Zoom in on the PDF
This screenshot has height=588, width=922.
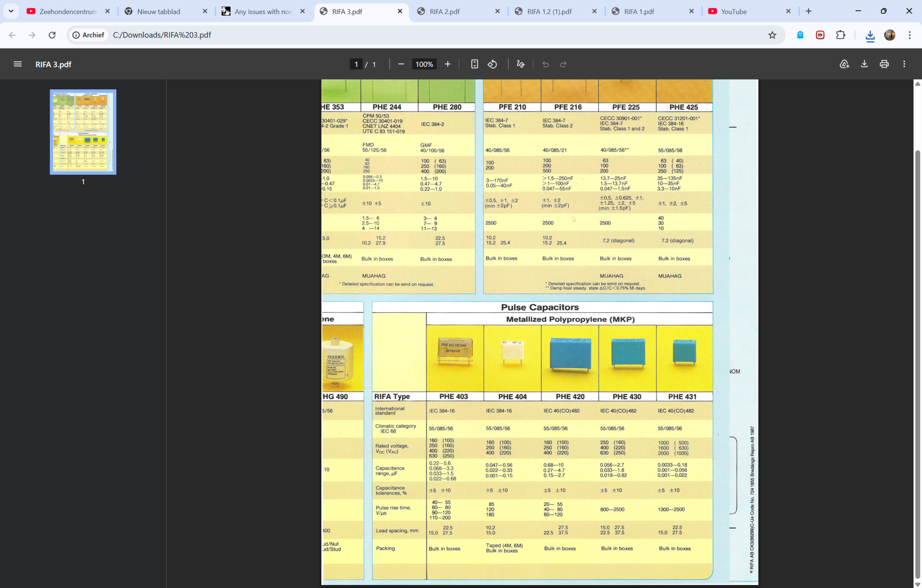[448, 64]
